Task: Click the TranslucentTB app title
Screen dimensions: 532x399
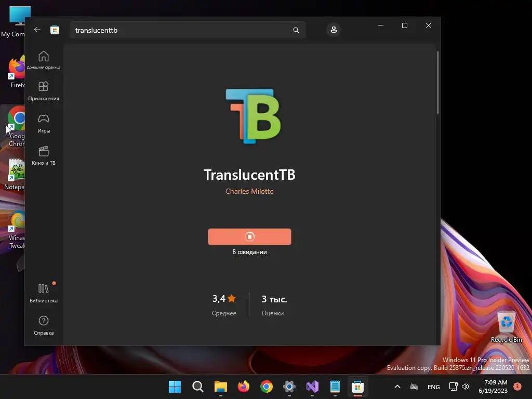Action: tap(249, 175)
